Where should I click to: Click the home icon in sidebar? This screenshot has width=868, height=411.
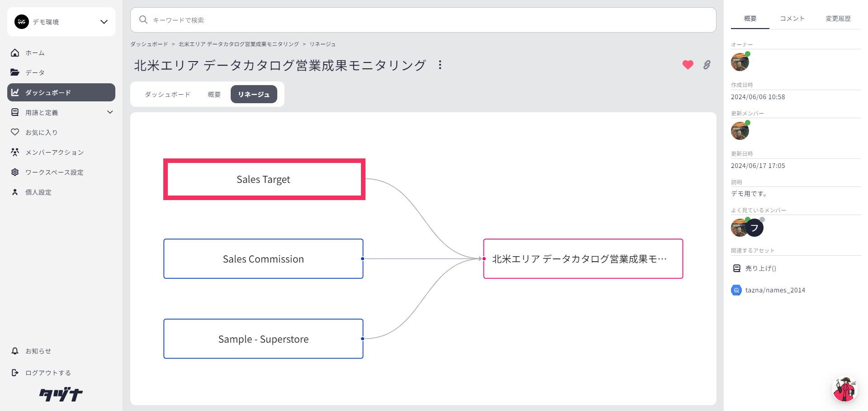(15, 53)
